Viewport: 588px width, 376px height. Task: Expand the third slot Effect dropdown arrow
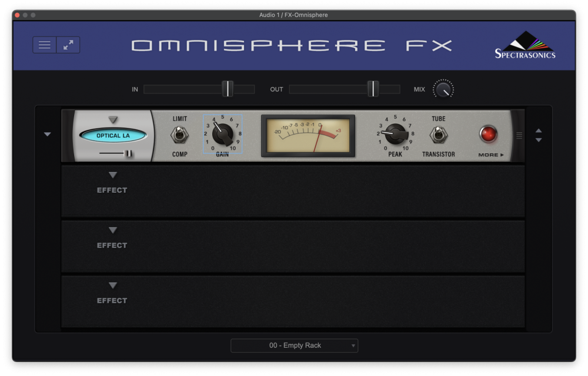[x=112, y=230]
